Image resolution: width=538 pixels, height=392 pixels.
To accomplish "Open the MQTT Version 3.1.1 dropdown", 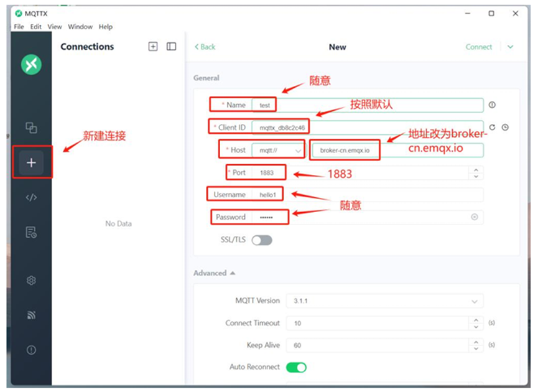I will point(384,301).
